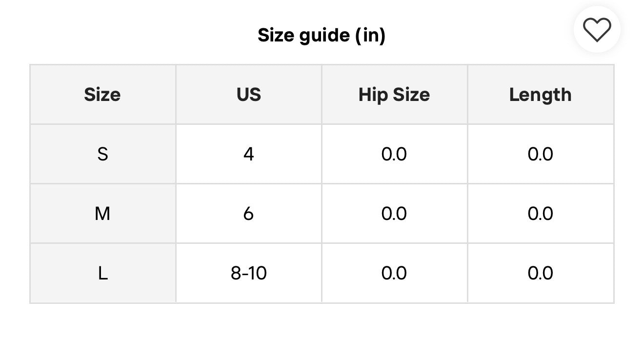Select the 'M' size cell
This screenshot has height=338, width=644.
102,214
